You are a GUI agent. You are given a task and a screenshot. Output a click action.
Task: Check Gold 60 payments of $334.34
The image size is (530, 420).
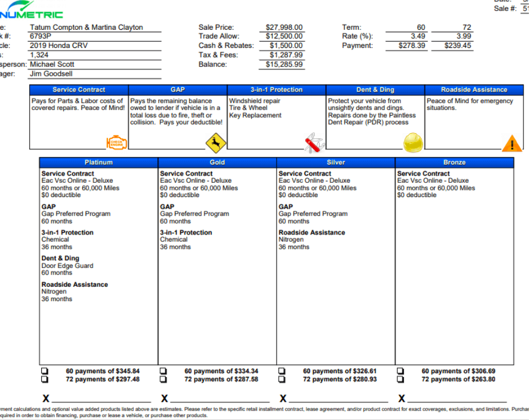point(163,371)
